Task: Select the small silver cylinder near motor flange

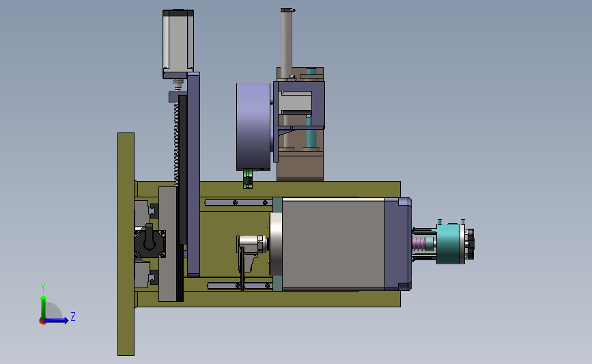Action: (251, 244)
